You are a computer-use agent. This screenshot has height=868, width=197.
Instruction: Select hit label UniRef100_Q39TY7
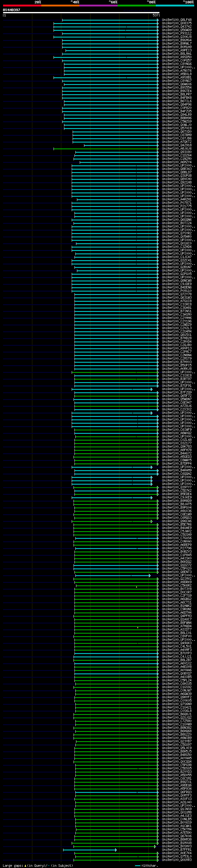(x=176, y=487)
